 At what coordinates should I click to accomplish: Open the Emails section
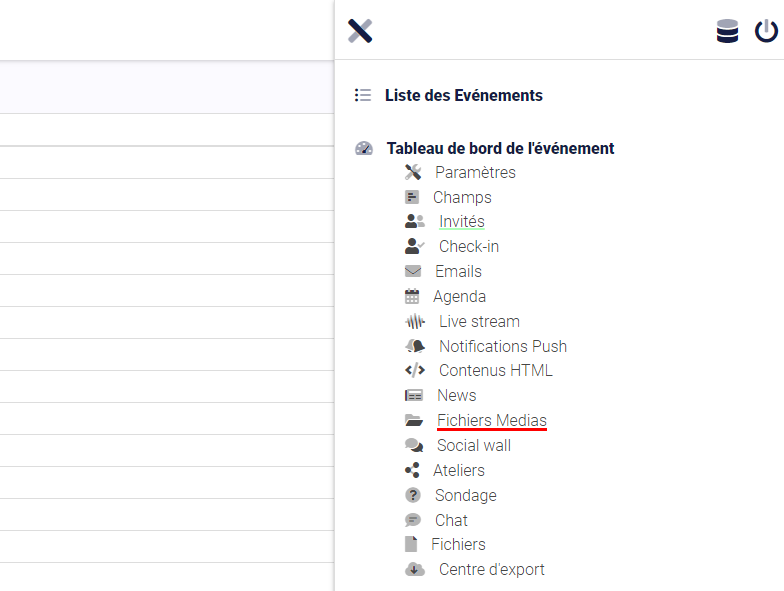(458, 272)
